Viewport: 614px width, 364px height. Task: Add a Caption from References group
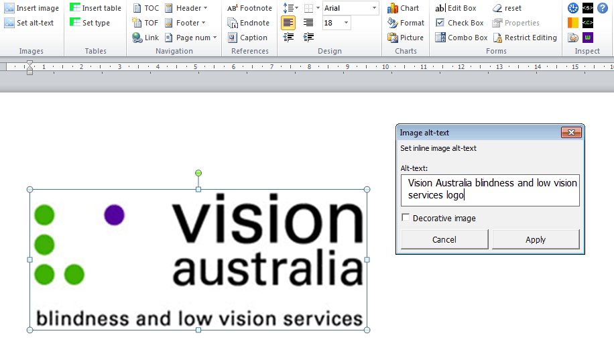click(247, 38)
